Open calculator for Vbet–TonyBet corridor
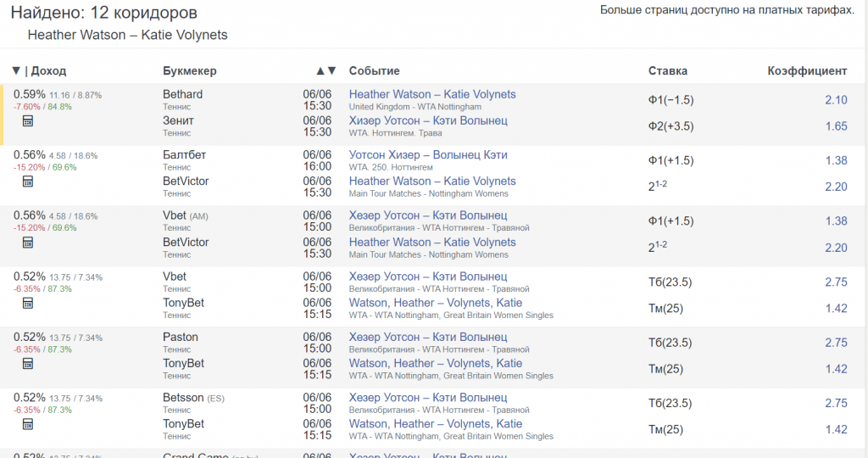This screenshot has height=458, width=868. coord(28,303)
